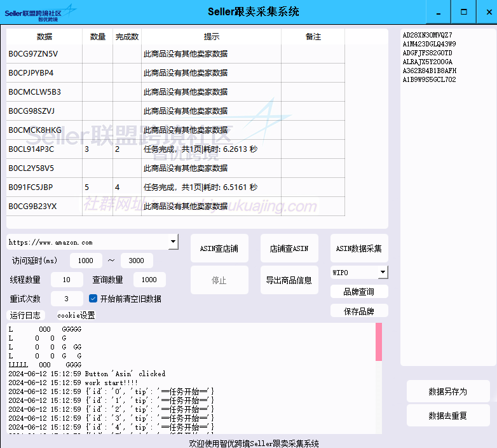Start ASIN数据采集 collection
Image resolution: width=497 pixels, height=448 pixels.
[359, 248]
